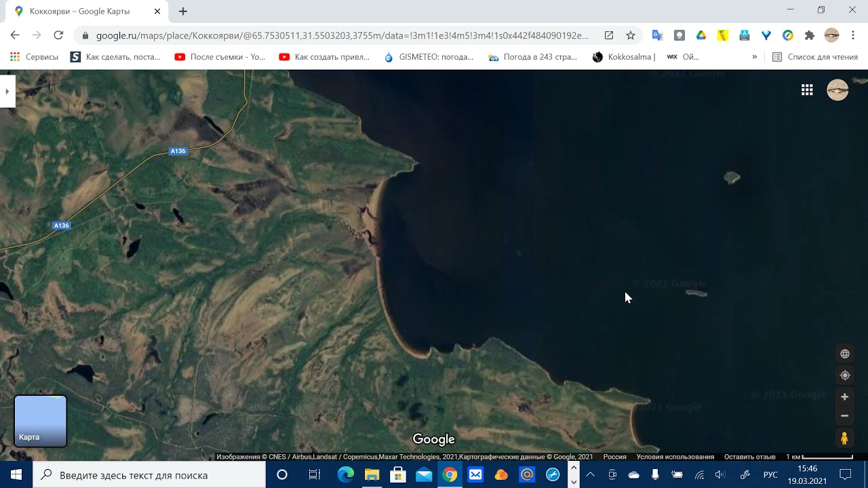Open the Google apps grid
The height and width of the screenshot is (488, 868).
click(807, 90)
